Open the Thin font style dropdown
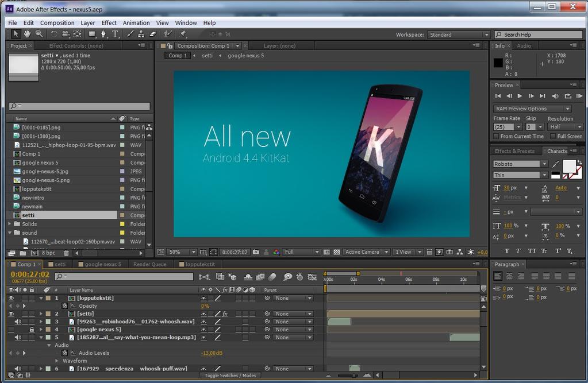The image size is (588, 383). tap(520, 175)
